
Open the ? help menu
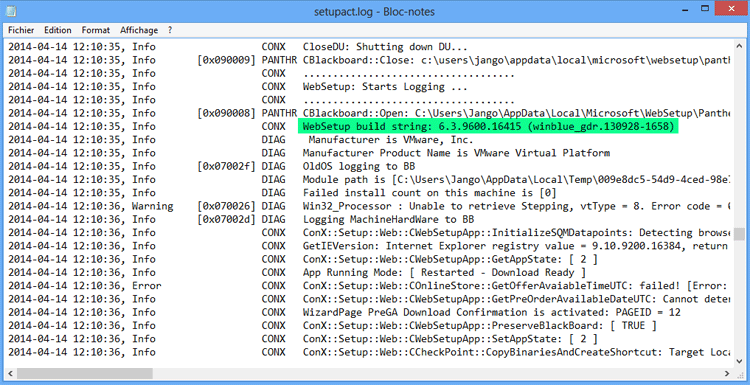pos(170,30)
